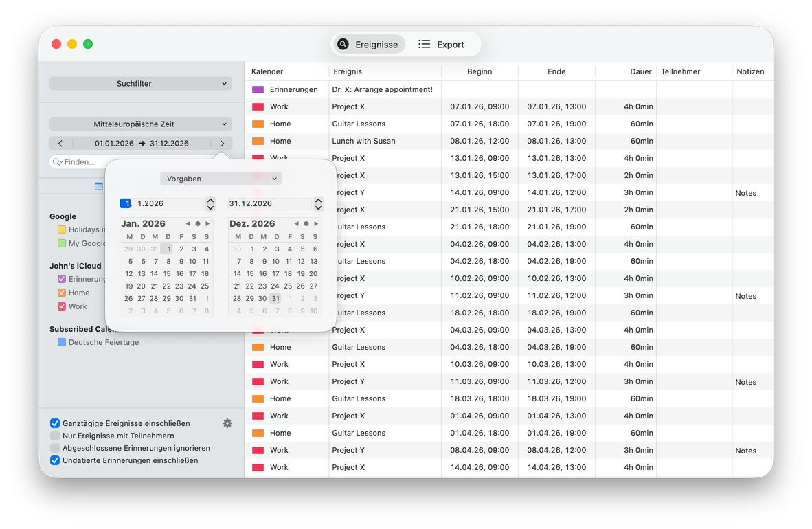Click purple color swatch of Erinnerungen row
Viewport: 812px width, 529px height.
click(258, 89)
